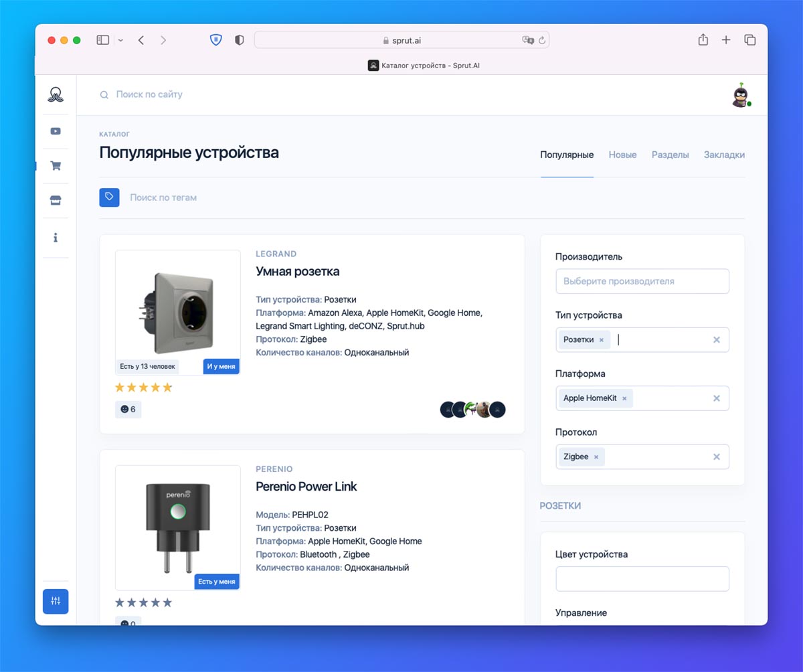Open the video section icon in sidebar
This screenshot has width=803, height=672.
tap(56, 131)
